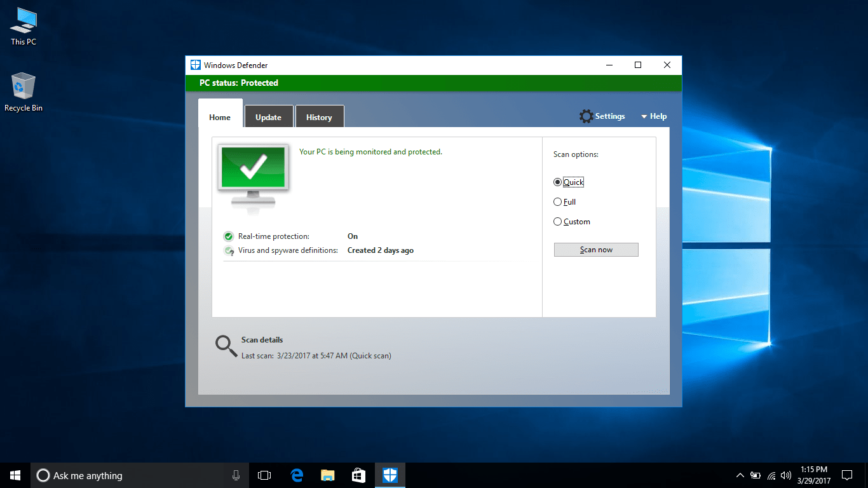Click the 'Created 2 days ago' value
The image size is (868, 488).
point(381,251)
